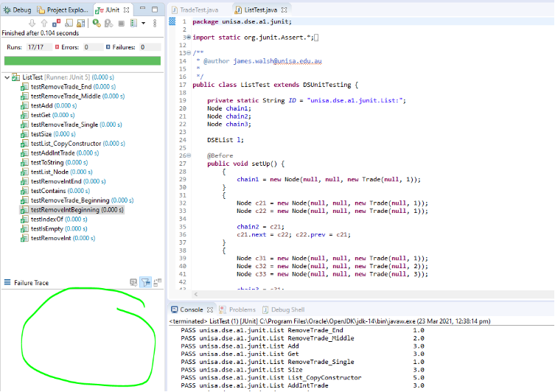The width and height of the screenshot is (555, 392).
Task: Close the JUnit view tab
Action: tap(126, 10)
